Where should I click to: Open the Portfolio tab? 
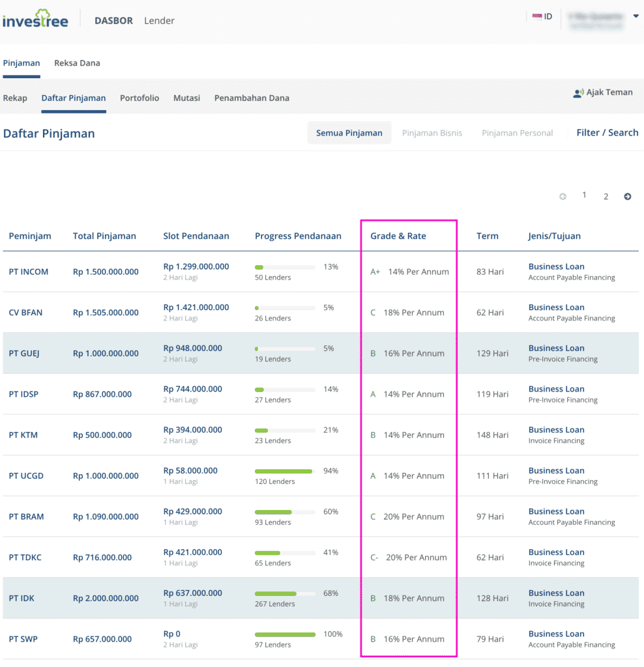(x=139, y=98)
